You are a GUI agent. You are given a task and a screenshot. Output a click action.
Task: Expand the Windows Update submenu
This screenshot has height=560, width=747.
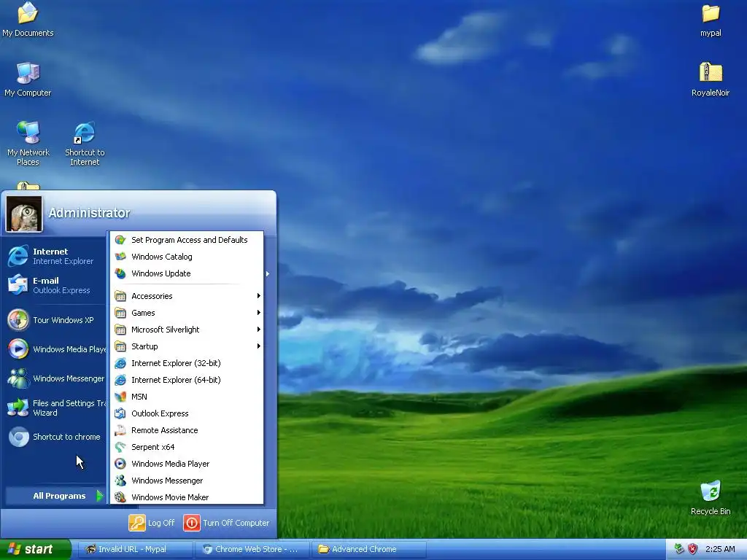click(187, 273)
